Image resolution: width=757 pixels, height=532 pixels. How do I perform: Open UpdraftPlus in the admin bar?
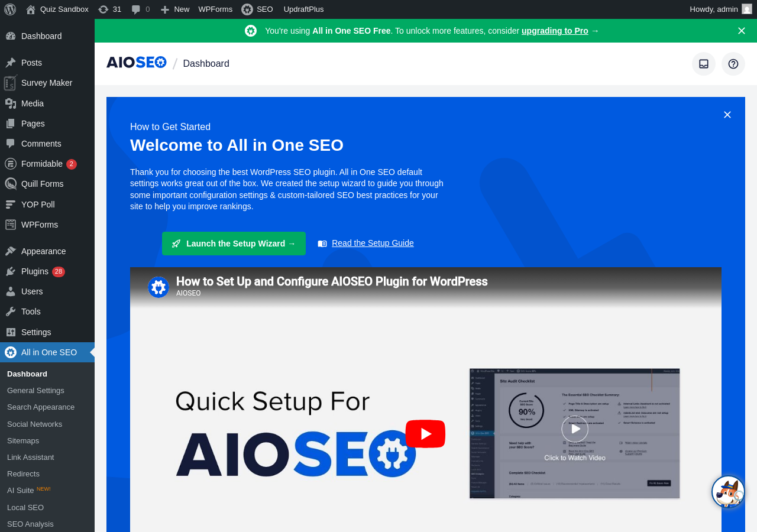pyautogui.click(x=303, y=9)
